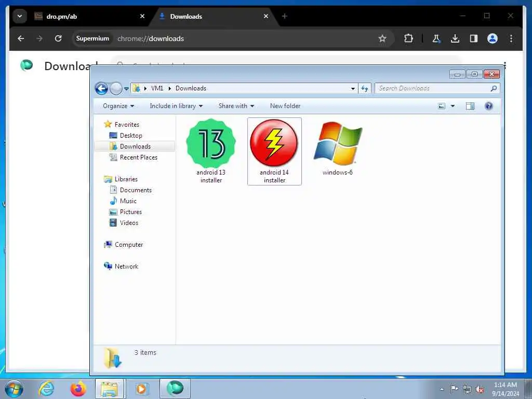Open network tray icon

pos(467,389)
